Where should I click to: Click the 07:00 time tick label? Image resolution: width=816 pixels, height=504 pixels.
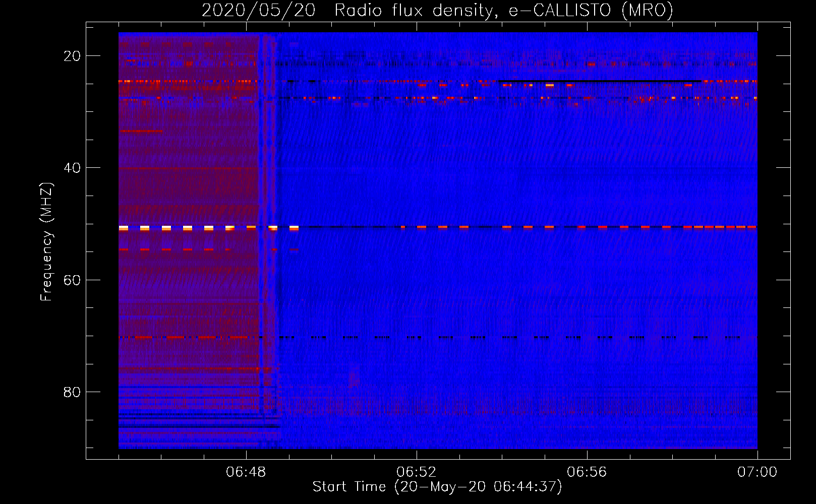coord(757,472)
